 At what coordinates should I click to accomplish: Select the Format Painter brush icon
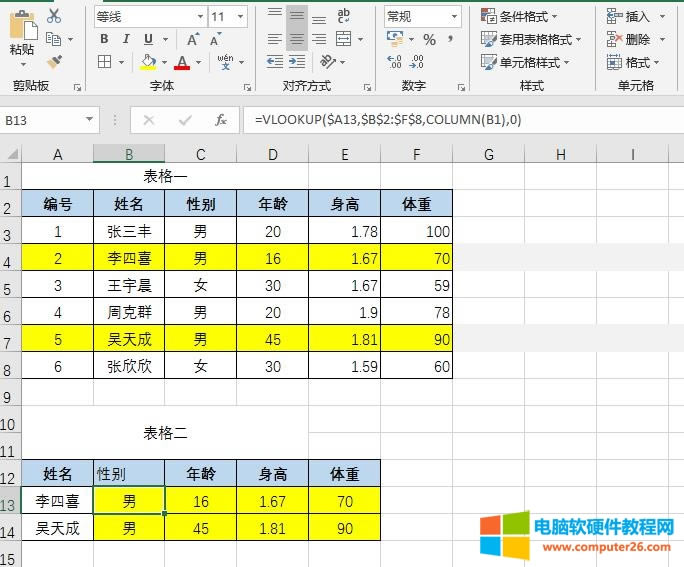(54, 61)
